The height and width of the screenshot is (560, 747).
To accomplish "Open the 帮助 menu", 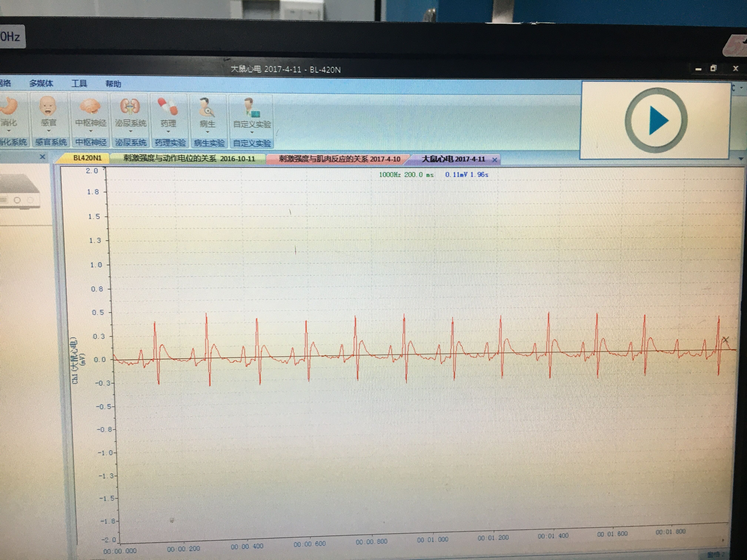I will (x=113, y=84).
